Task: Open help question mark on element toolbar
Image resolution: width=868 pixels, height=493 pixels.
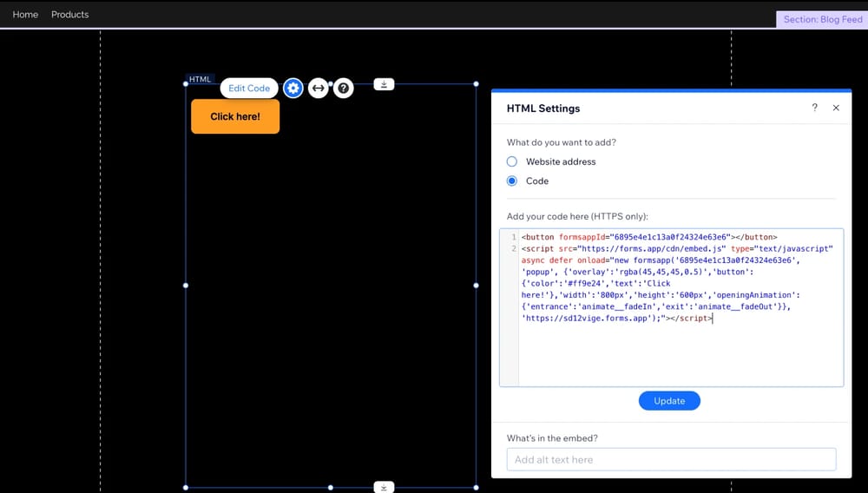Action: [x=343, y=88]
